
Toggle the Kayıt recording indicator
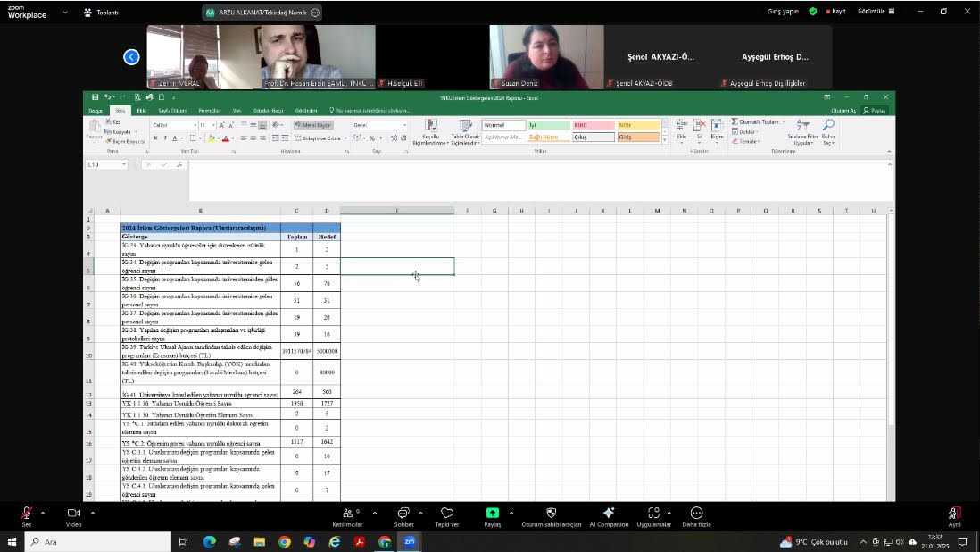pos(835,12)
